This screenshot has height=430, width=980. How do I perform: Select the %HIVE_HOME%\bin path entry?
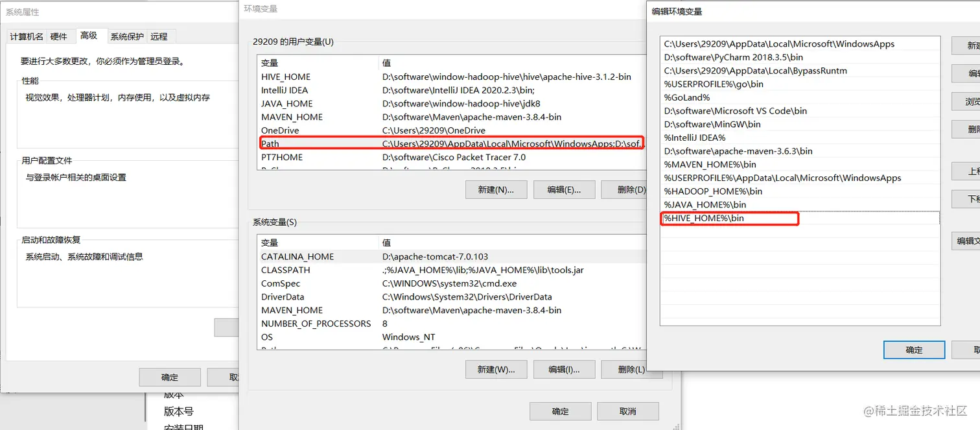click(x=800, y=218)
